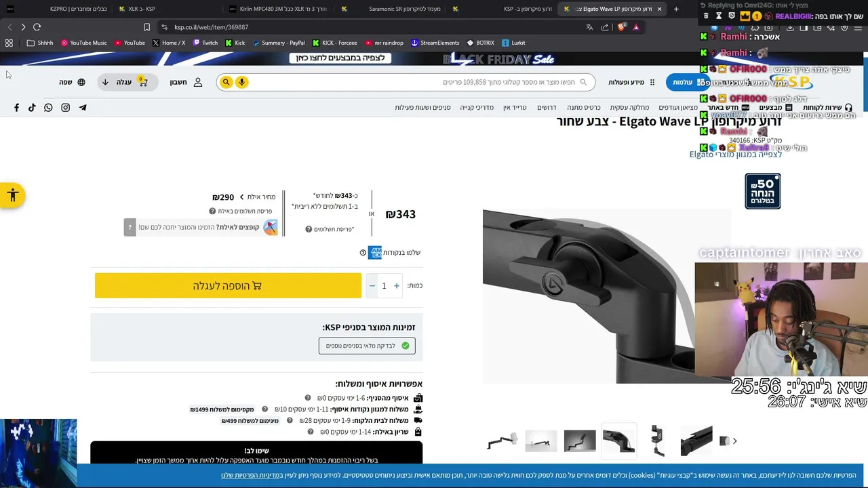Screen dimensions: 868x488
Task: Open the Twitch bookmark
Action: (x=205, y=43)
